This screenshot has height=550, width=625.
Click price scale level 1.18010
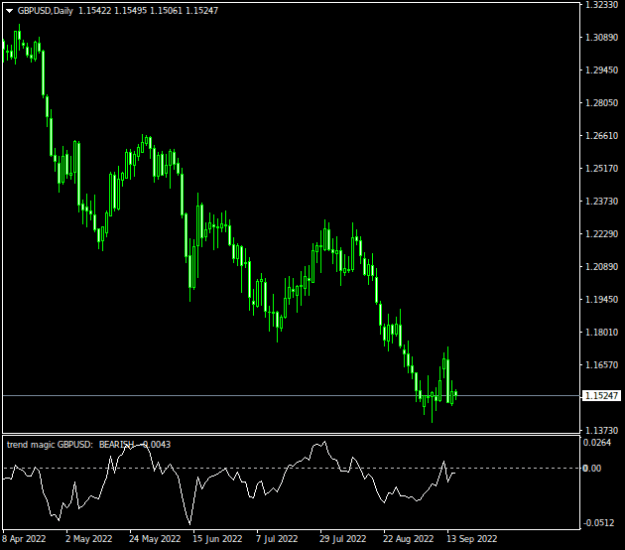coord(601,332)
